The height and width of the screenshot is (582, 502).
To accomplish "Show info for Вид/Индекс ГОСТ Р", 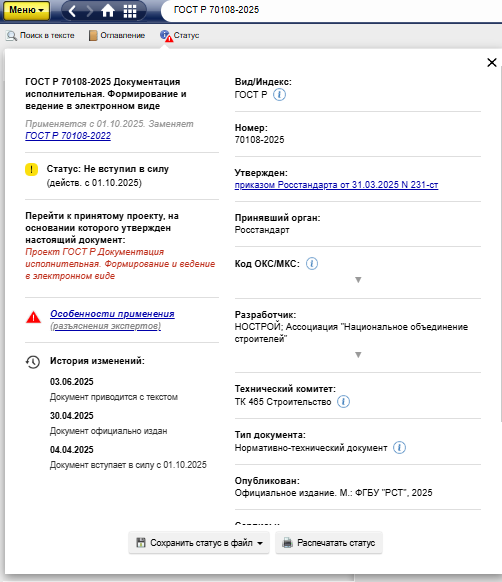I will pos(279,95).
